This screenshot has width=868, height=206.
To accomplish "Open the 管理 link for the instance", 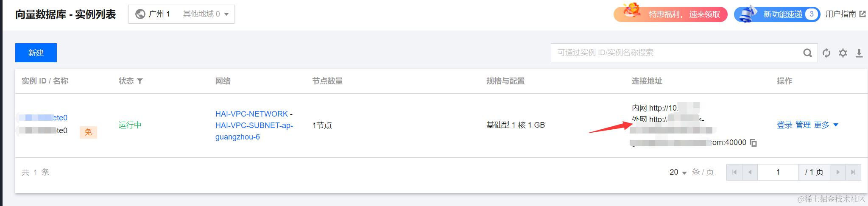I will [803, 125].
